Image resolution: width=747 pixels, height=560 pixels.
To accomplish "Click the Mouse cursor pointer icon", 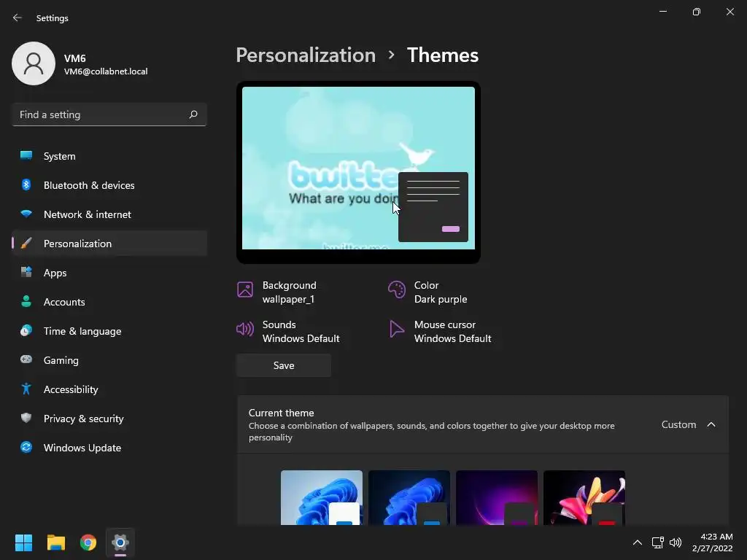I will [x=396, y=329].
